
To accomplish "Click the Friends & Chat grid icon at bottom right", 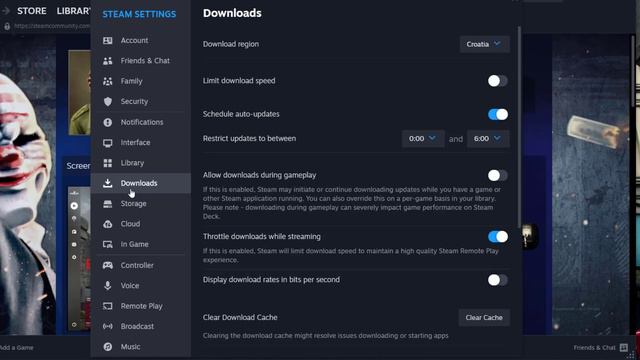I will tap(624, 347).
